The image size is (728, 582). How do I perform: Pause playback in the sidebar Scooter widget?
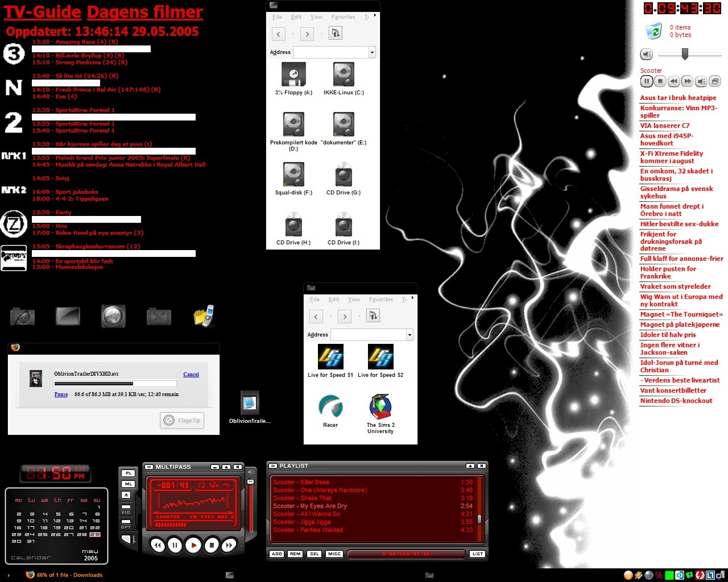click(647, 81)
